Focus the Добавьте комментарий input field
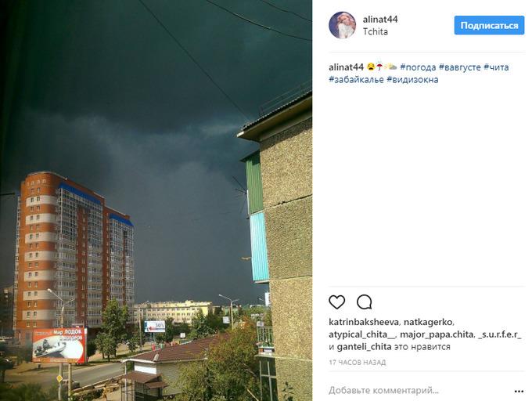 (419, 391)
